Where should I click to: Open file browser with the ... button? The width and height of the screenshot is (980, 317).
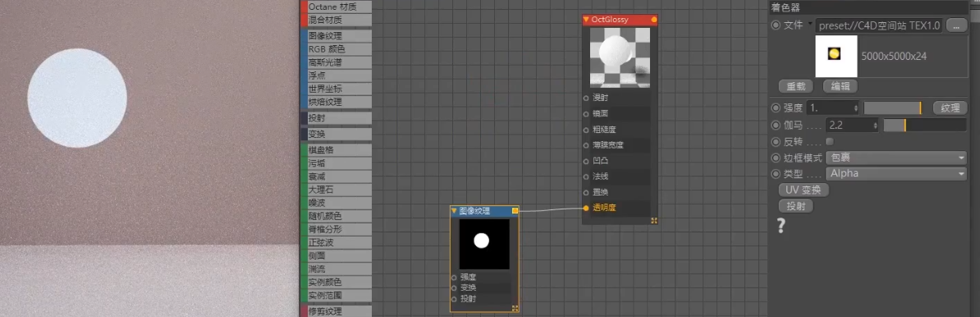pos(956,25)
